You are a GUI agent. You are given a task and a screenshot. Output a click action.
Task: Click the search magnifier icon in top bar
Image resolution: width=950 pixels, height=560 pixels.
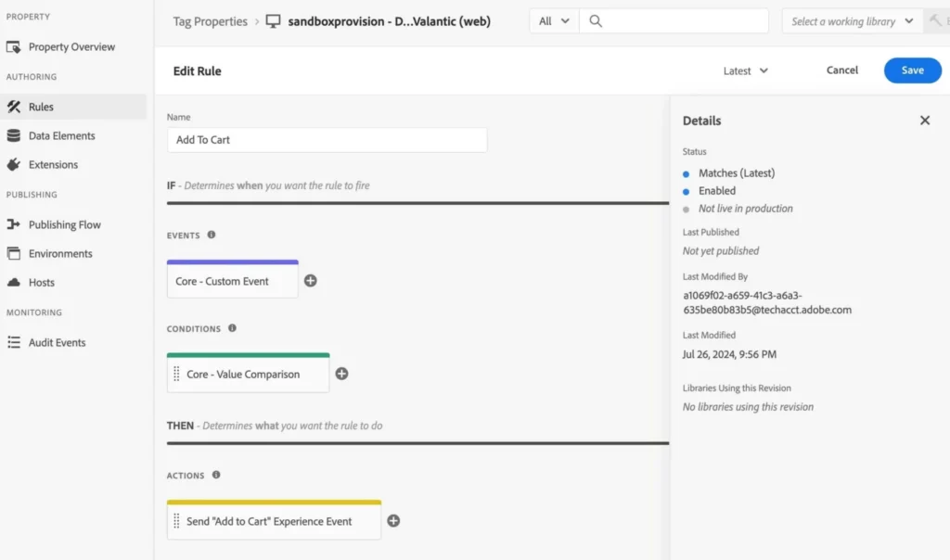tap(596, 21)
